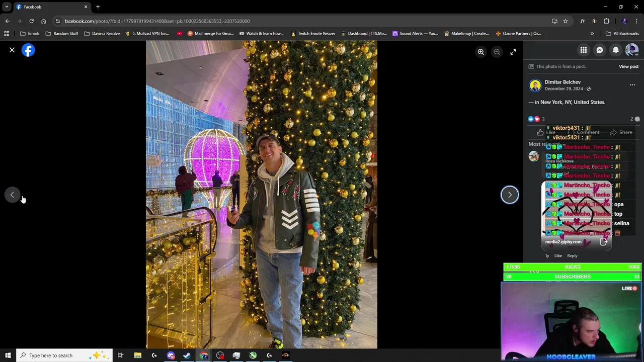This screenshot has height=362, width=644.
Task: View who reacted to the photo
Action: coord(536,119)
